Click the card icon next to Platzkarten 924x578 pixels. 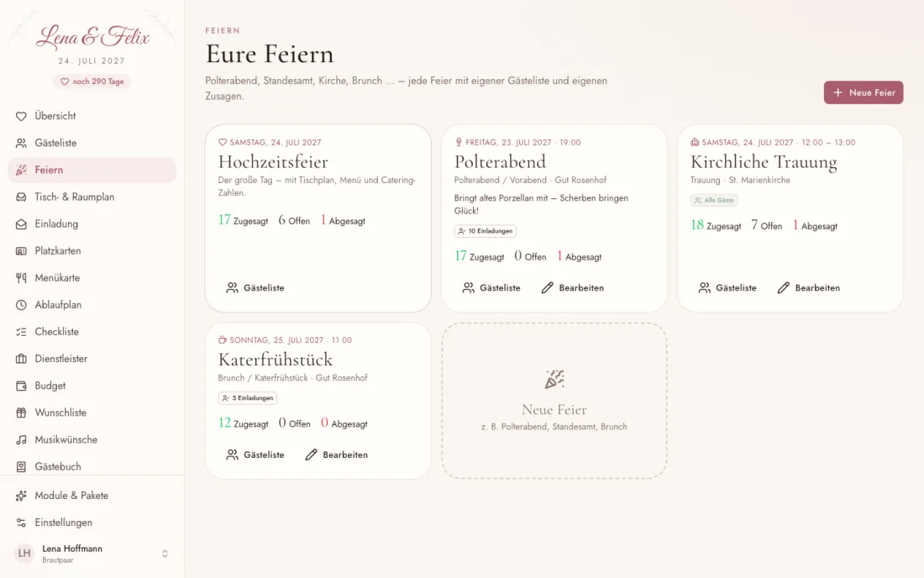pos(21,251)
